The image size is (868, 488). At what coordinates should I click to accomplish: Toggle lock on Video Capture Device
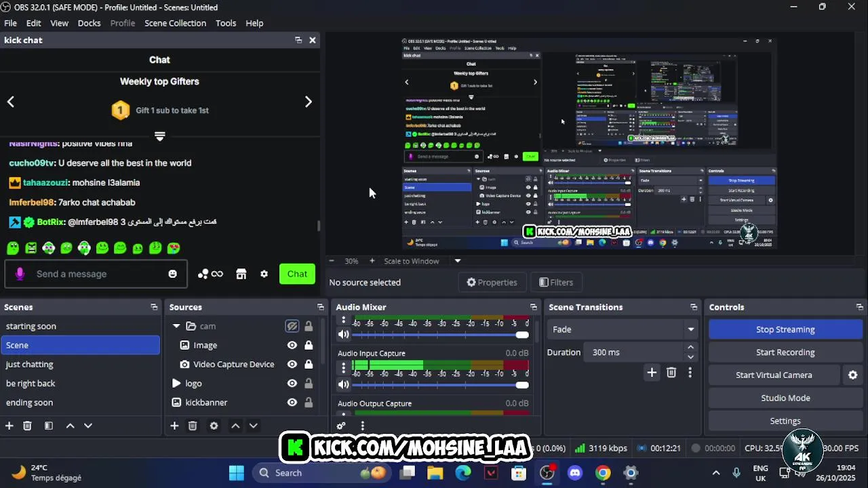tap(309, 364)
